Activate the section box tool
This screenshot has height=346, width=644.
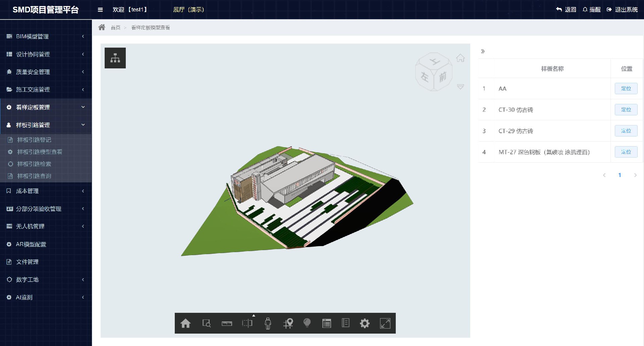click(247, 323)
